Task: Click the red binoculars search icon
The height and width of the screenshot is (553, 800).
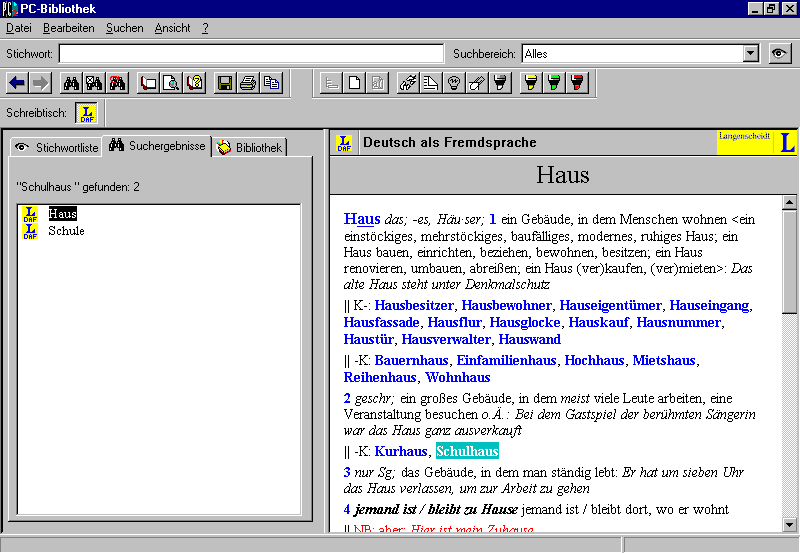Action: [117, 83]
